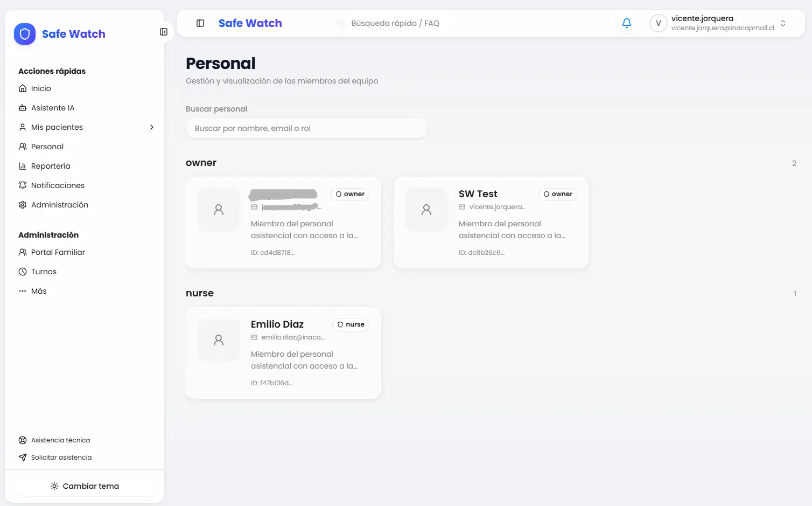812x506 pixels.
Task: Click the Safe Watch shield logo
Action: tap(25, 34)
